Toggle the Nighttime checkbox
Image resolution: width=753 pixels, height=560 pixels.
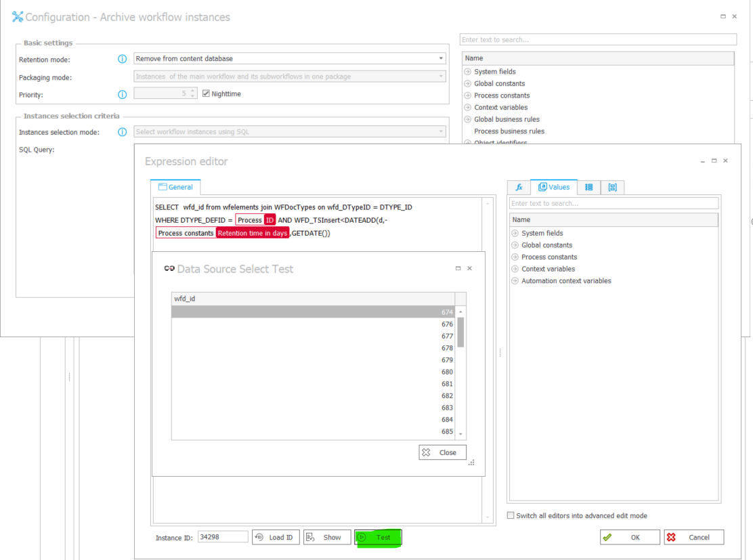(207, 93)
